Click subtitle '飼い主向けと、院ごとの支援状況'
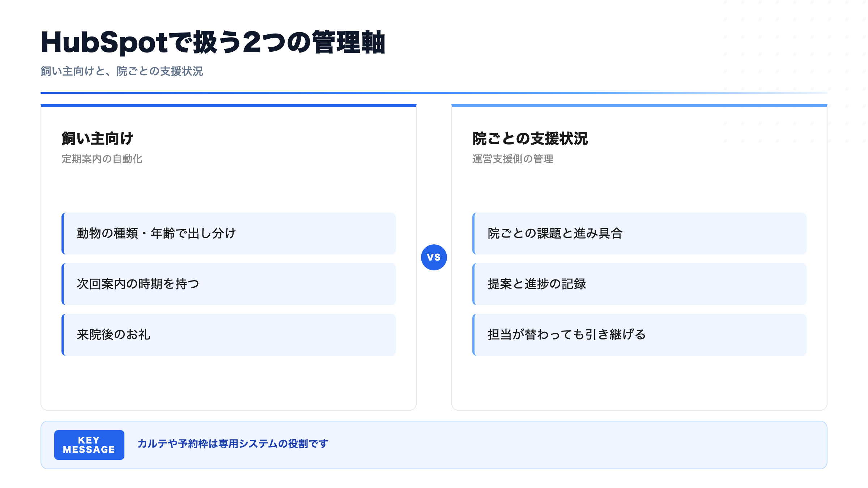868x488 pixels. click(x=122, y=71)
